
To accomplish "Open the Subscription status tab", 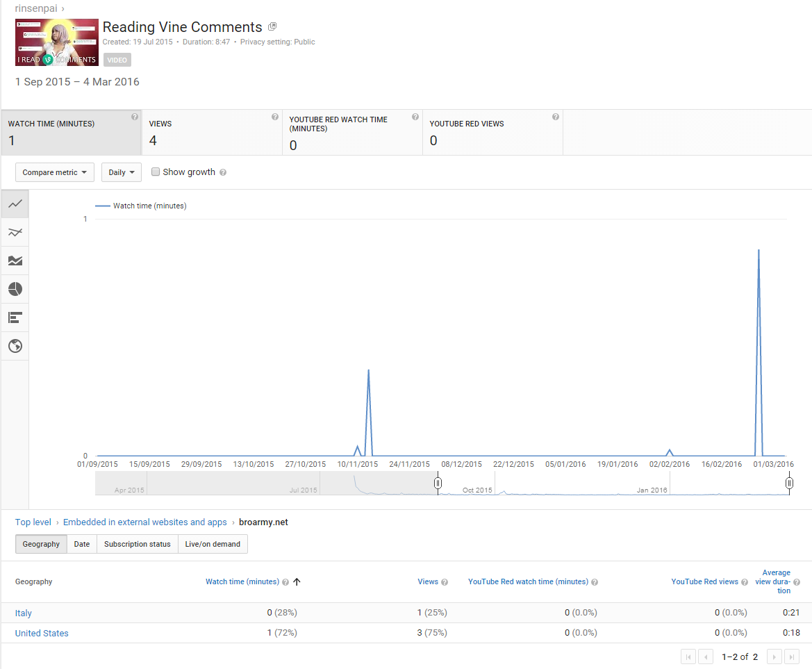I will pos(137,544).
